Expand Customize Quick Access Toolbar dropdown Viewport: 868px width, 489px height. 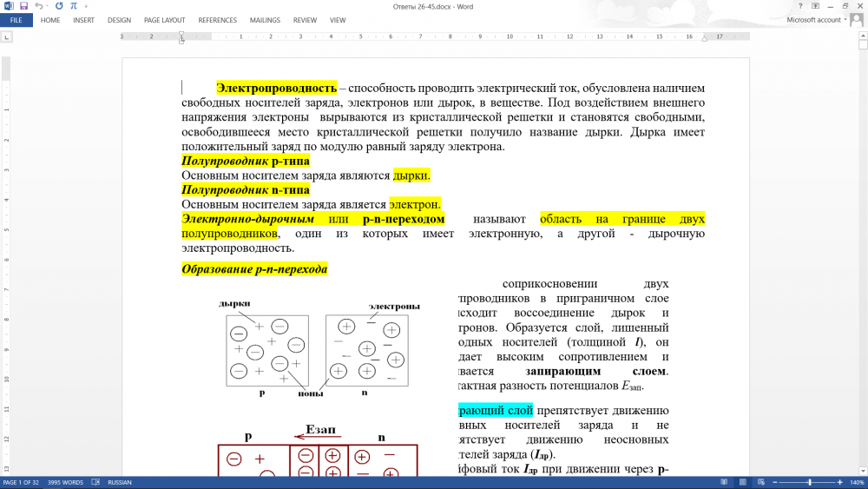click(85, 6)
